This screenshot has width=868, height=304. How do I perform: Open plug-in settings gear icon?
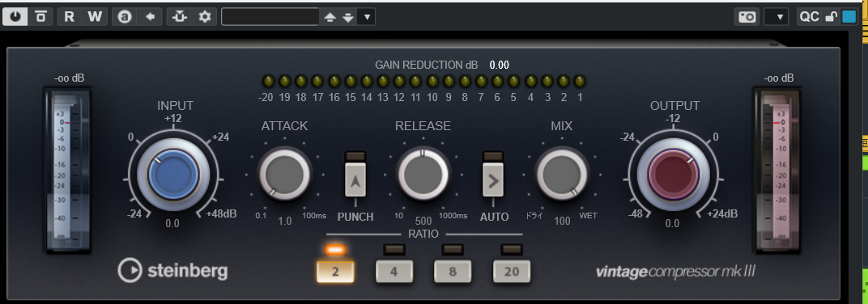(205, 17)
